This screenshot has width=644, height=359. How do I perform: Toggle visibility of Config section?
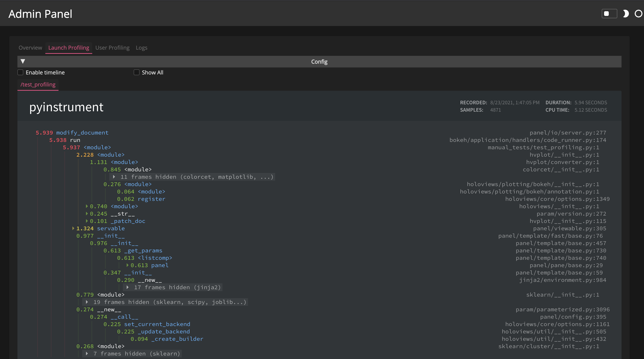pyautogui.click(x=23, y=61)
